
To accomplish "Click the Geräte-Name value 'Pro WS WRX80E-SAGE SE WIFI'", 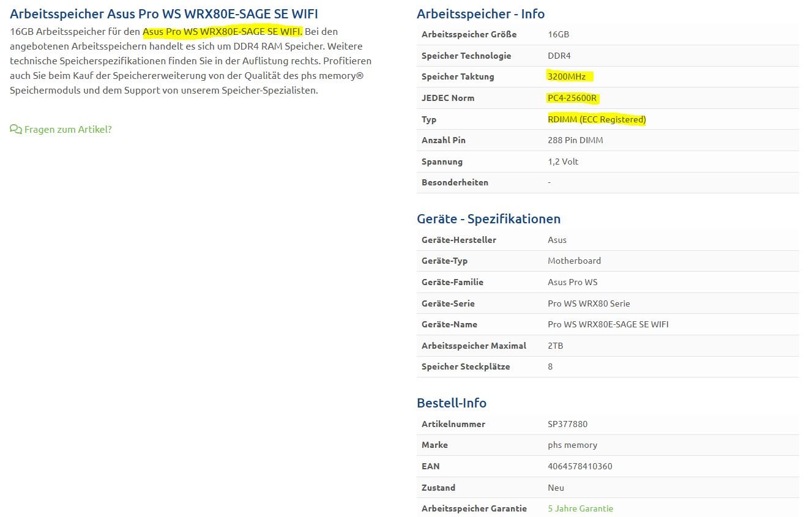I will 608,324.
